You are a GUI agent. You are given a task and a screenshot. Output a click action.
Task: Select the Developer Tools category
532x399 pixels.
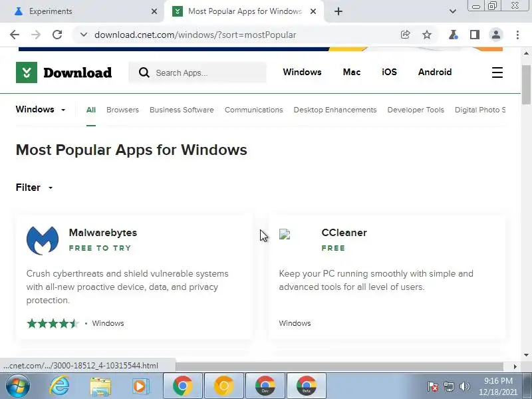point(416,110)
